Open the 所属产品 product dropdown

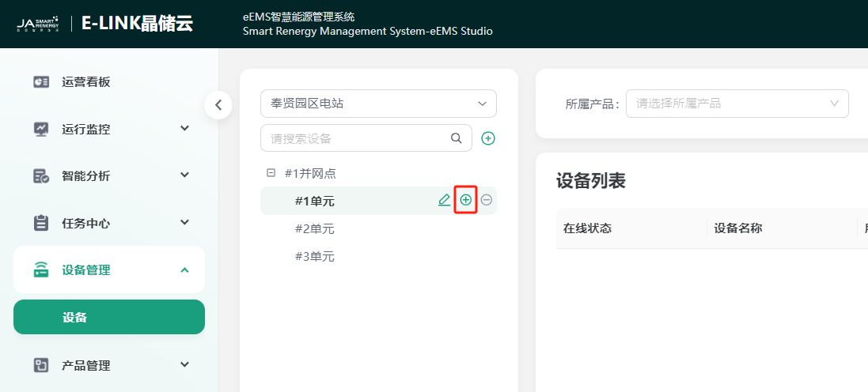pyautogui.click(x=737, y=104)
